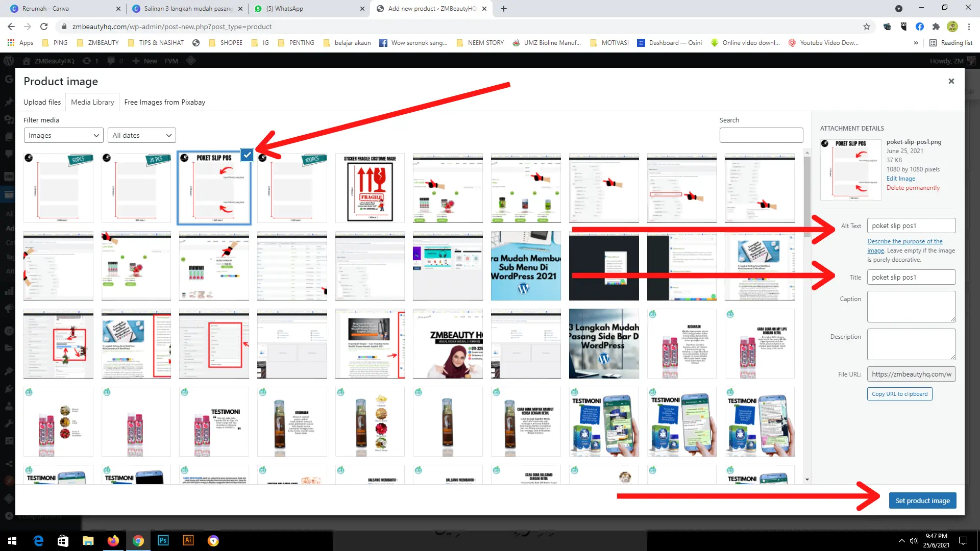The width and height of the screenshot is (980, 551).
Task: Open the All dates filter dropdown
Action: point(142,135)
